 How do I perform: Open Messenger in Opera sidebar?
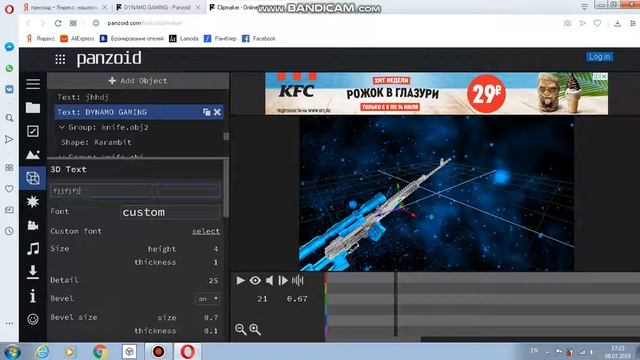tap(9, 47)
